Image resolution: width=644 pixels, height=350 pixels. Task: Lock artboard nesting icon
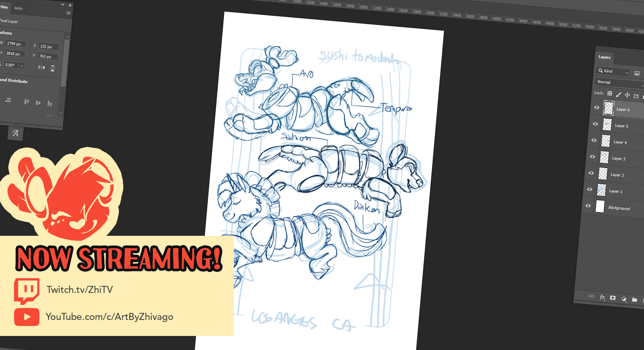(x=636, y=96)
